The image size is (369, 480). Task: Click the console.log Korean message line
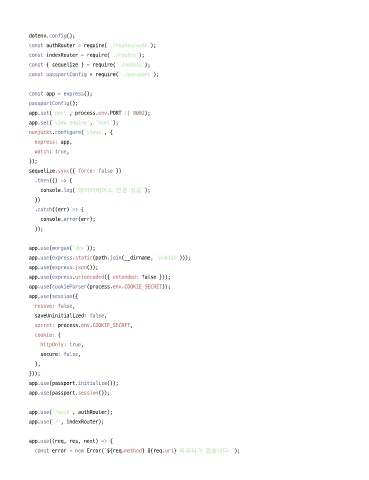pos(95,190)
